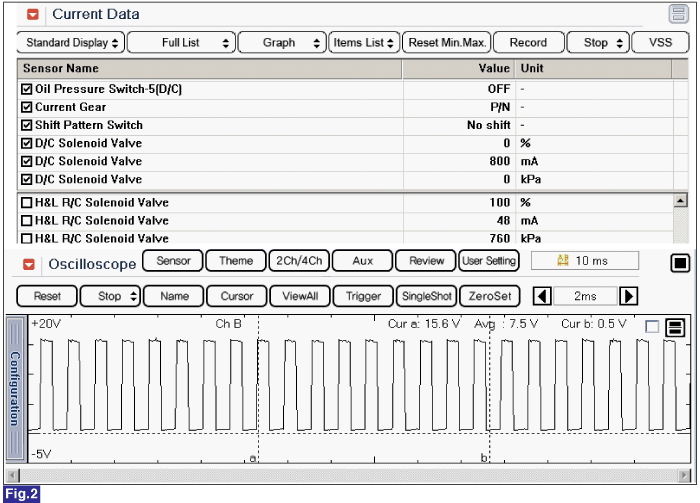Click the ZeroSet button
The width and height of the screenshot is (700, 503).
(490, 296)
